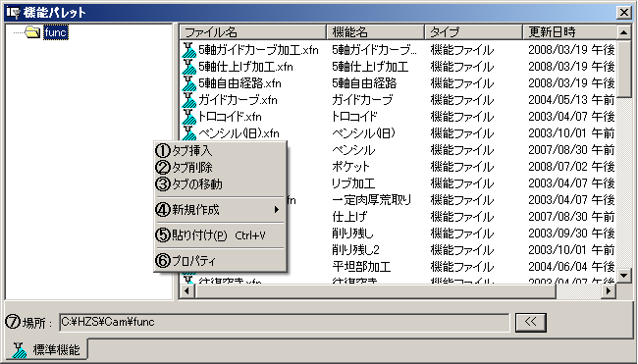The width and height of the screenshot is (638, 364).
Task: Click the 機能名 cell 仕上げ
Action: click(x=349, y=217)
